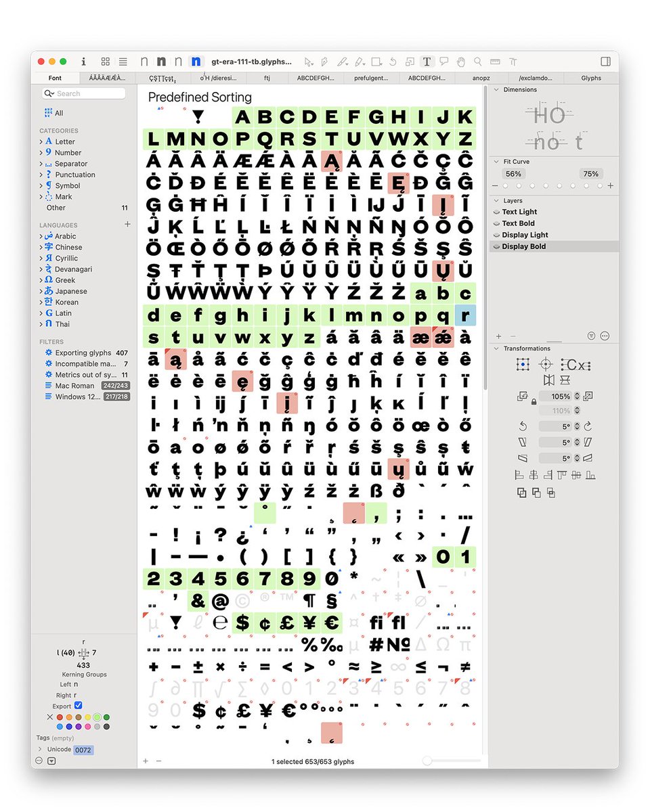The image size is (650, 812).
Task: Open layers panel more-options ellipsis
Action: coord(605,336)
